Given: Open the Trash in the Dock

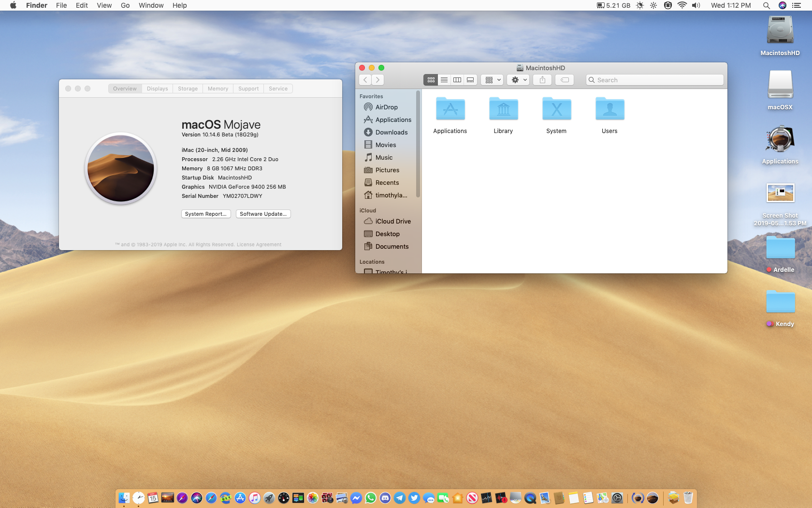Looking at the screenshot, I should tap(688, 498).
